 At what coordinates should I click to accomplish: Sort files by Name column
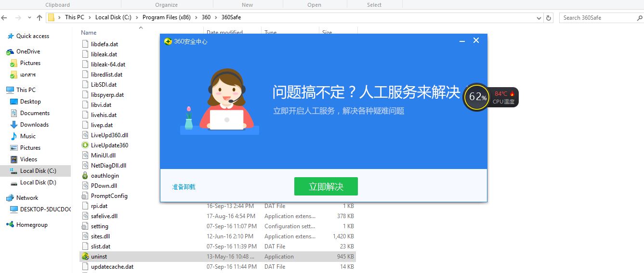[x=89, y=33]
